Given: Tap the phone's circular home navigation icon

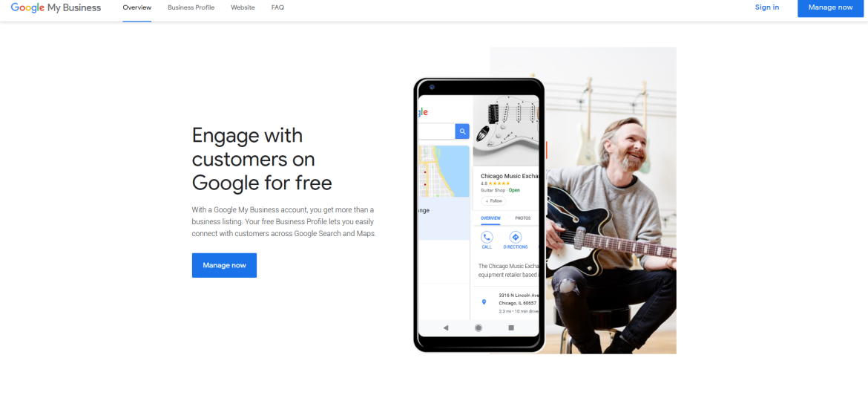Looking at the screenshot, I should [479, 328].
